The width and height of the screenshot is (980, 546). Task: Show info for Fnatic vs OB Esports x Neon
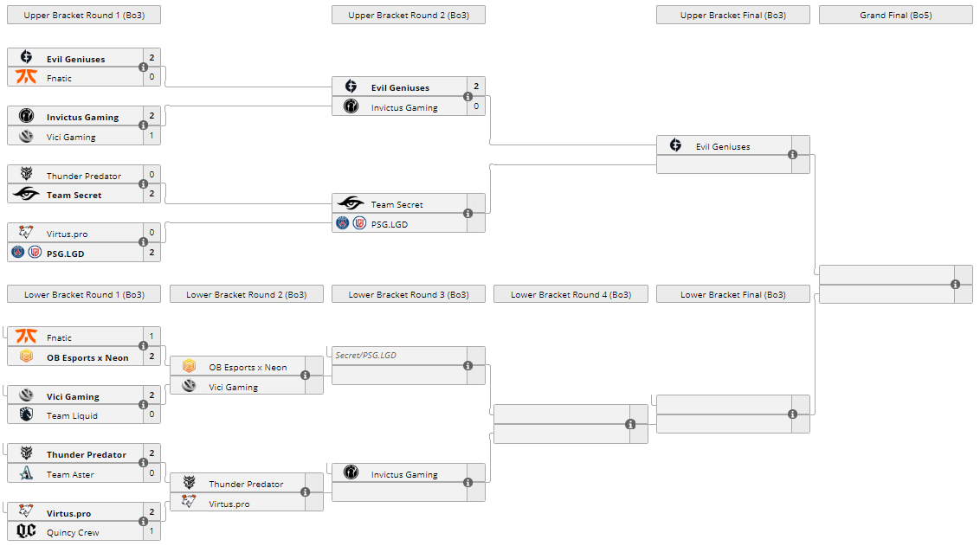point(144,346)
